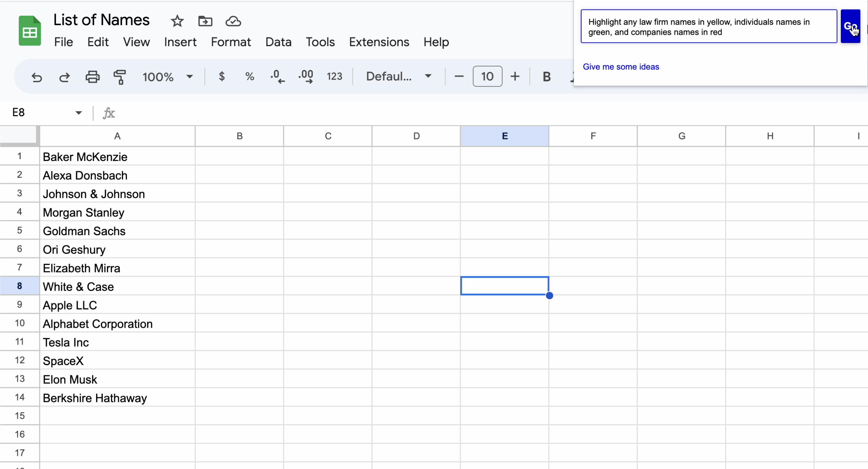
Task: Click the decrease decimal places icon
Action: pos(277,77)
